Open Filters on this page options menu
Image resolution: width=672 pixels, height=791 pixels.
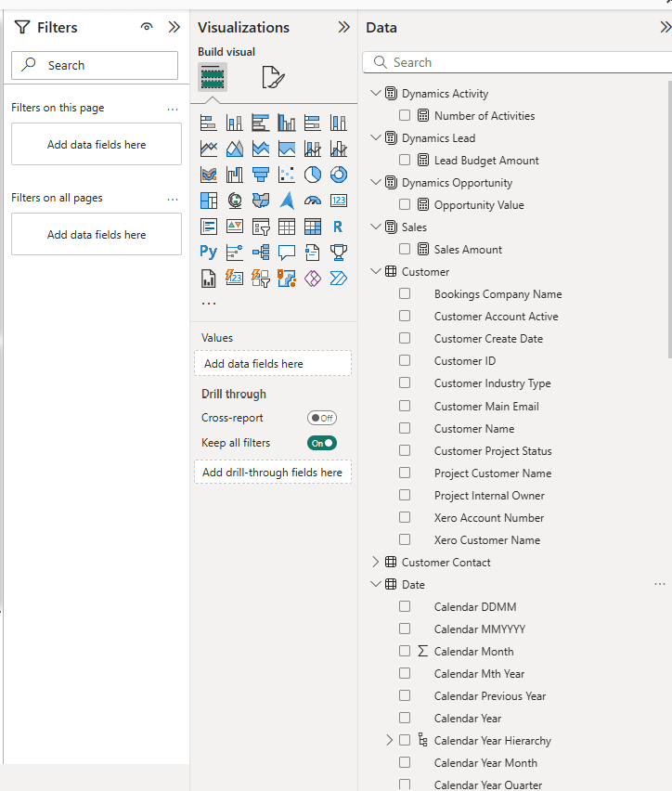point(173,109)
